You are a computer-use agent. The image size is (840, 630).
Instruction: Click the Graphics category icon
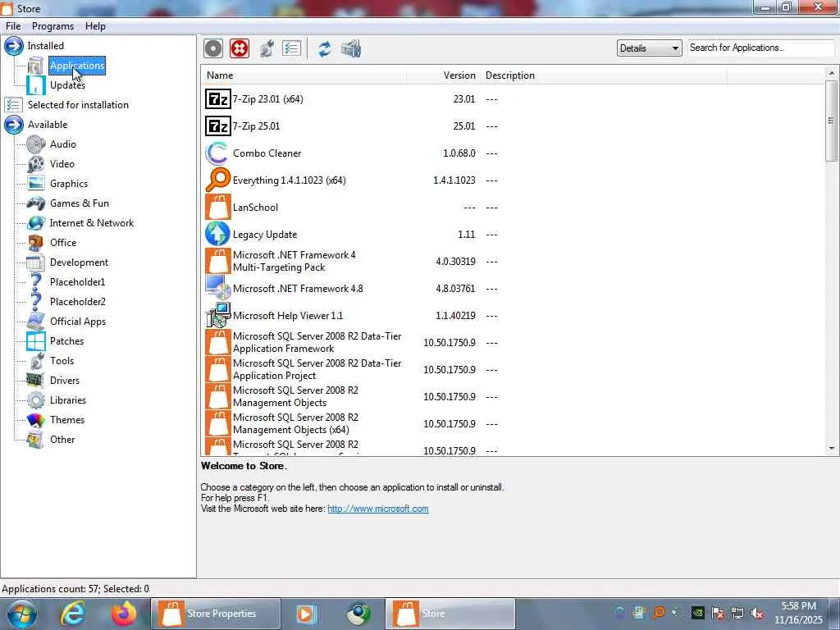[36, 184]
